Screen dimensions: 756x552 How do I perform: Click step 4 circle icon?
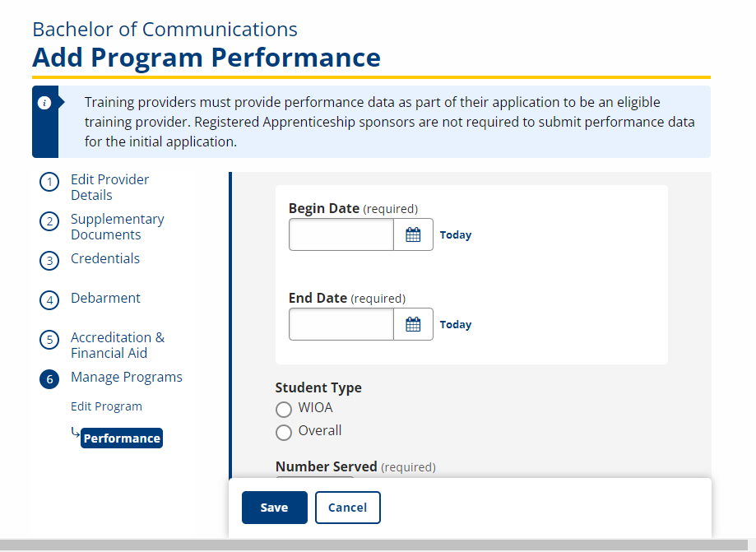coord(49,300)
